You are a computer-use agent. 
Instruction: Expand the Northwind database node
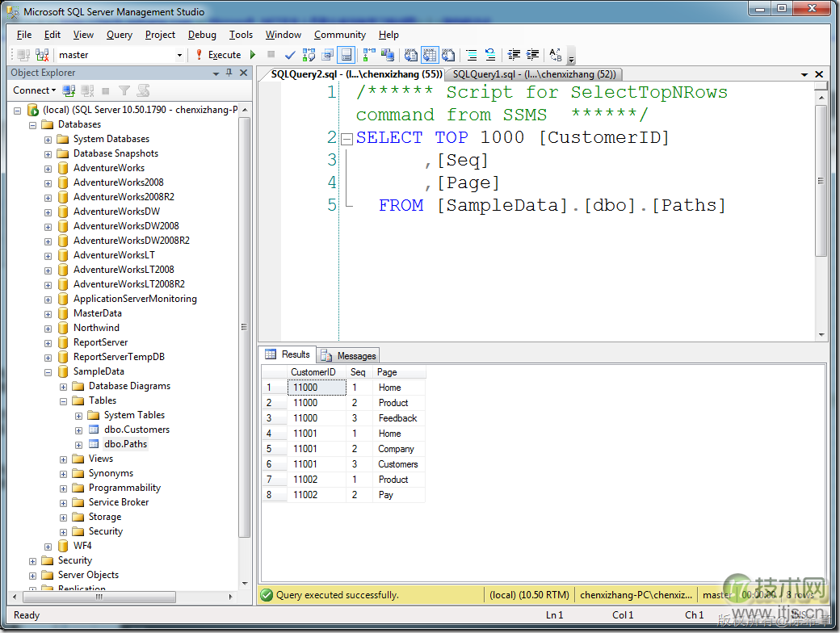(x=48, y=329)
